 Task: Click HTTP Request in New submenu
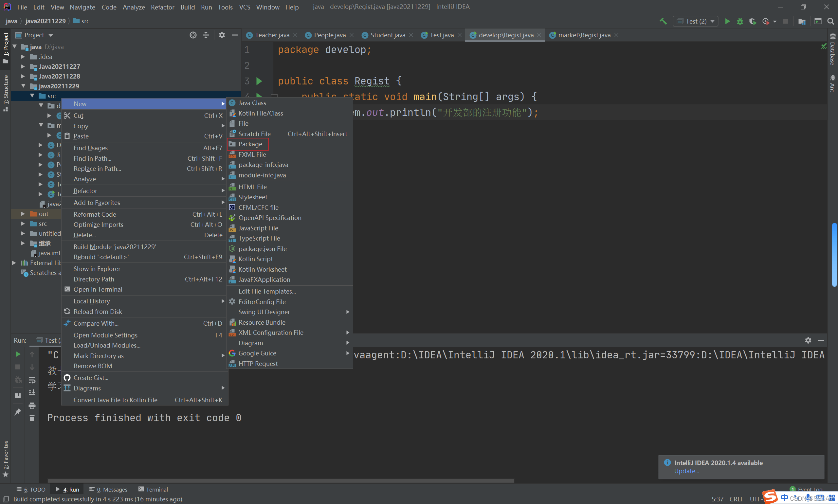[x=289, y=363]
